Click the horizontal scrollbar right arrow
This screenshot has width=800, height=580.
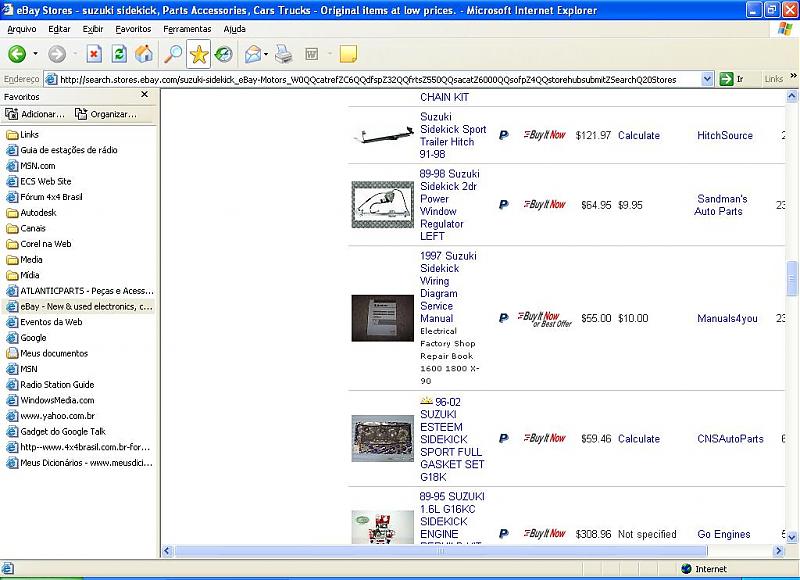click(x=778, y=551)
